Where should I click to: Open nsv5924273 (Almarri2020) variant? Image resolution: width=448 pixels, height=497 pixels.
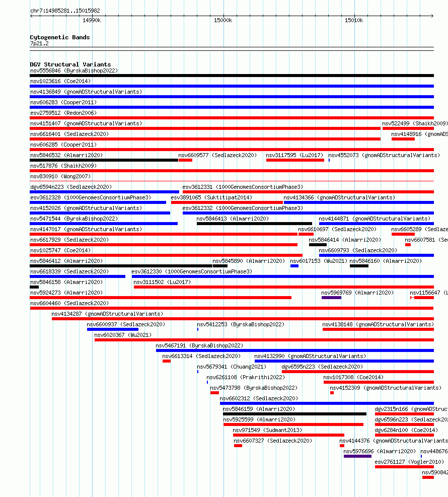tap(66, 293)
